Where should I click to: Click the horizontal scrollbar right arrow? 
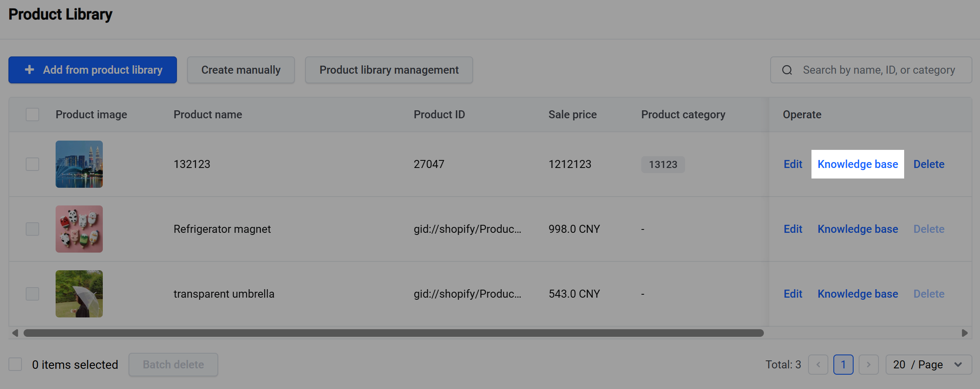tap(965, 333)
